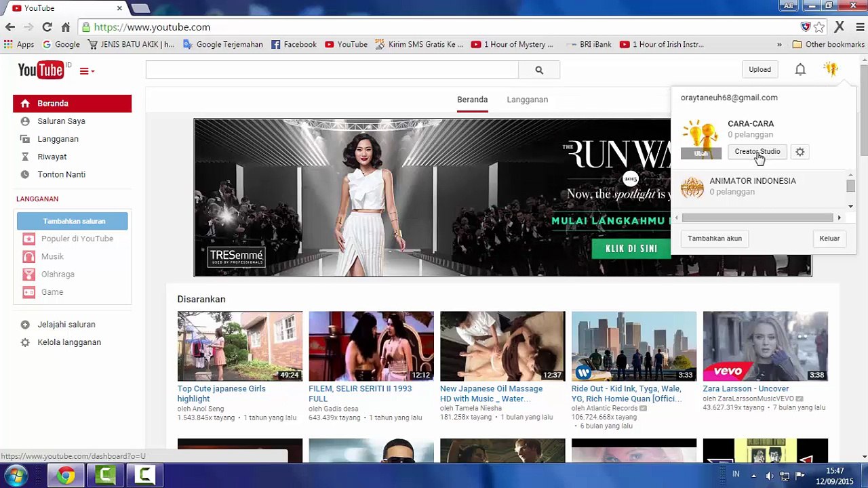Image resolution: width=868 pixels, height=488 pixels.
Task: Open the taskbar clock showing 15:47
Action: pos(835,476)
